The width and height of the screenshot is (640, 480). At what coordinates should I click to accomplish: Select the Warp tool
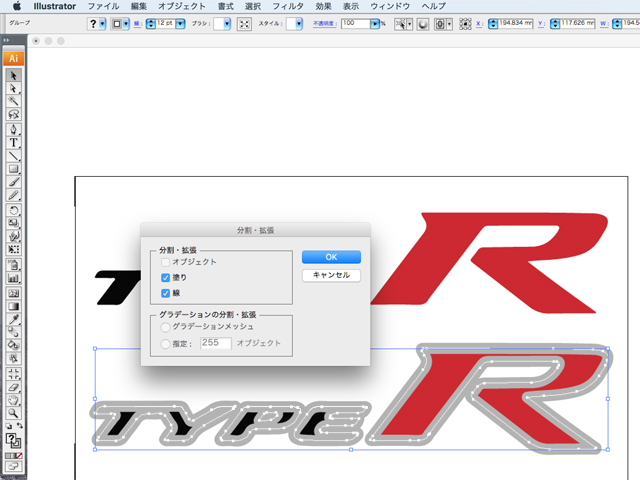click(x=13, y=236)
